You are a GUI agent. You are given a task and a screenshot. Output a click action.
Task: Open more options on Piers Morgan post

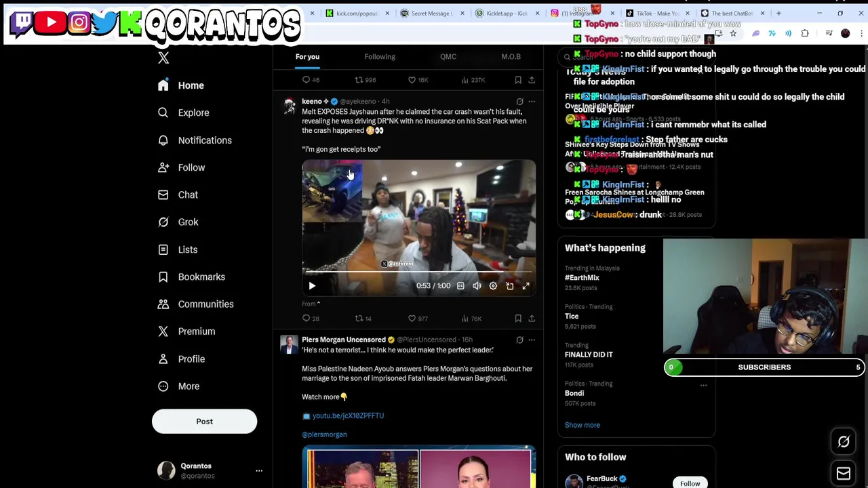[x=532, y=340]
